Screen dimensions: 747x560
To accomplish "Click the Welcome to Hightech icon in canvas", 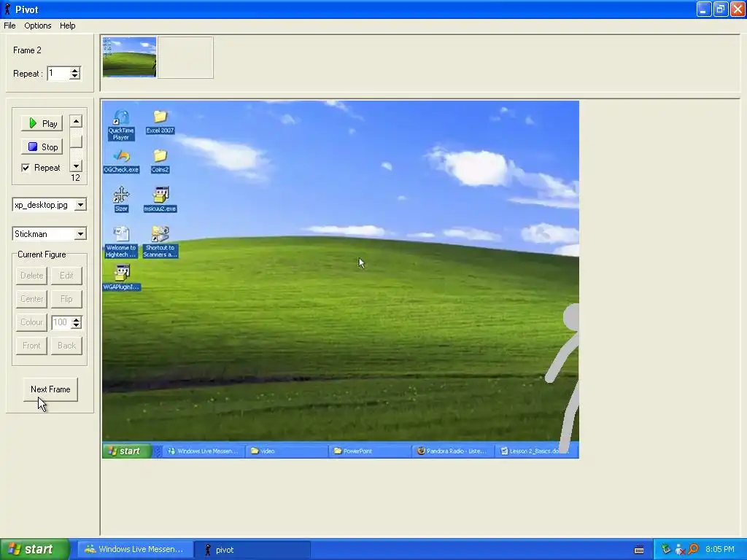I will (121, 242).
